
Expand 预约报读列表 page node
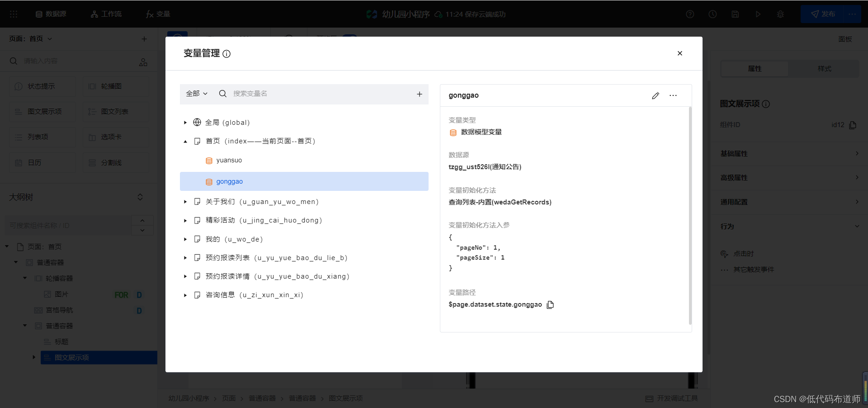pos(185,258)
